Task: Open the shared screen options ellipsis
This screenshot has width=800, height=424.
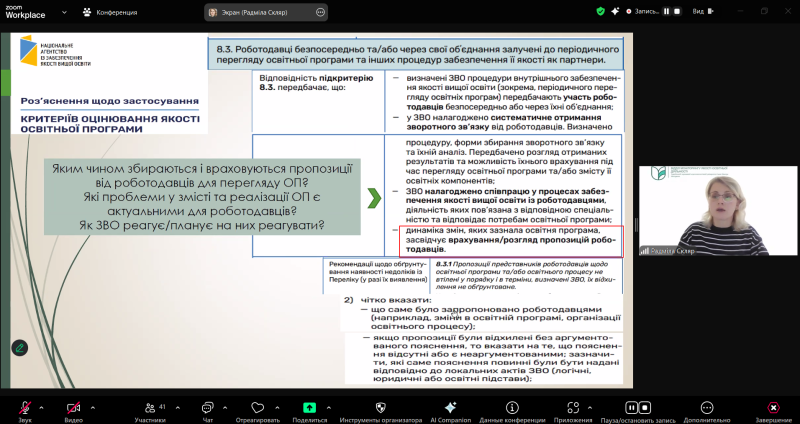Action: point(320,12)
